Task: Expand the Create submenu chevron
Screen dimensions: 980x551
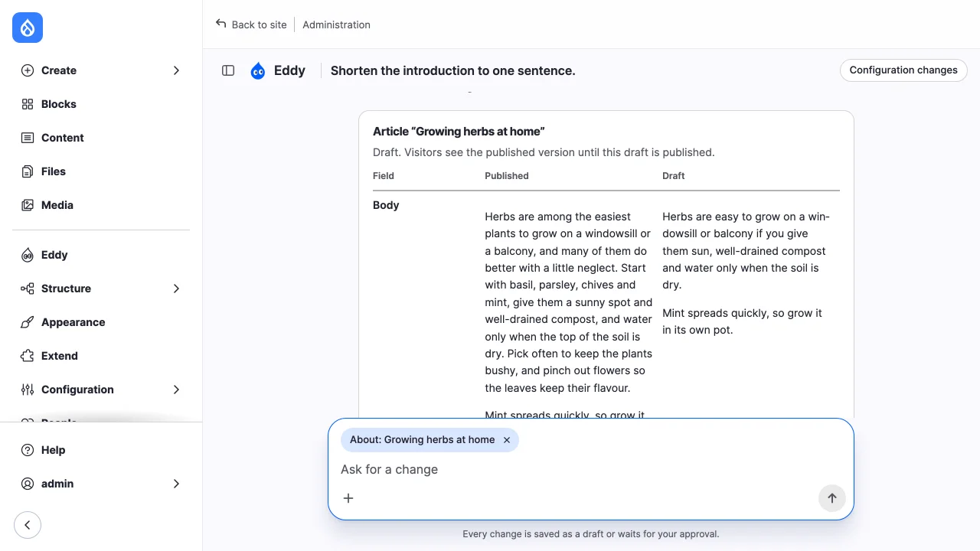Action: click(176, 70)
